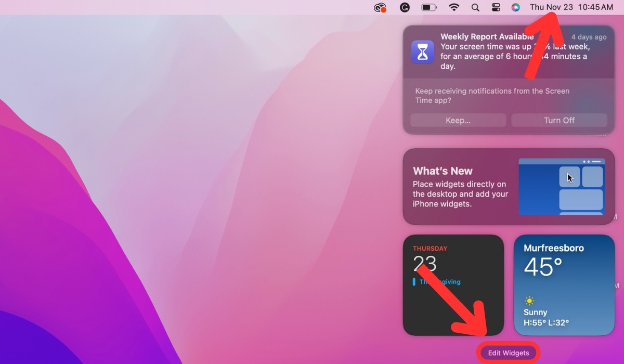Click the Siri icon in menu bar
624x364 pixels.
pos(516,7)
